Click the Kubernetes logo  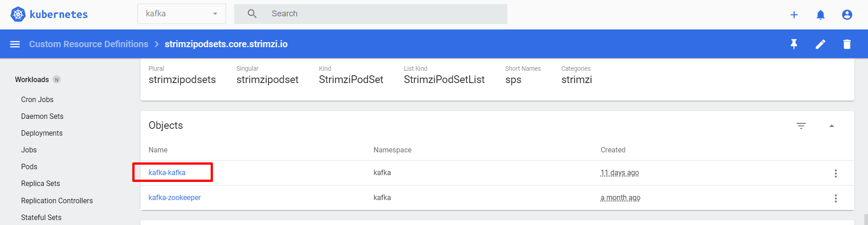49,15
